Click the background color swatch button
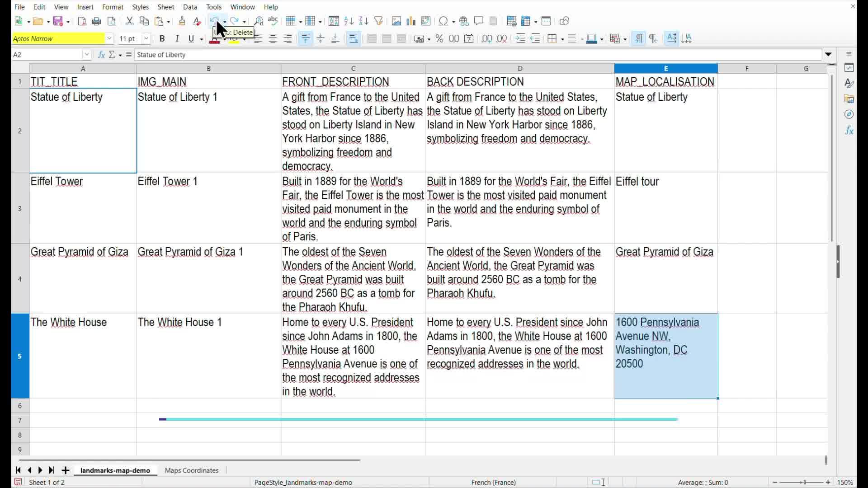Image resolution: width=868 pixels, height=488 pixels. coord(233,39)
